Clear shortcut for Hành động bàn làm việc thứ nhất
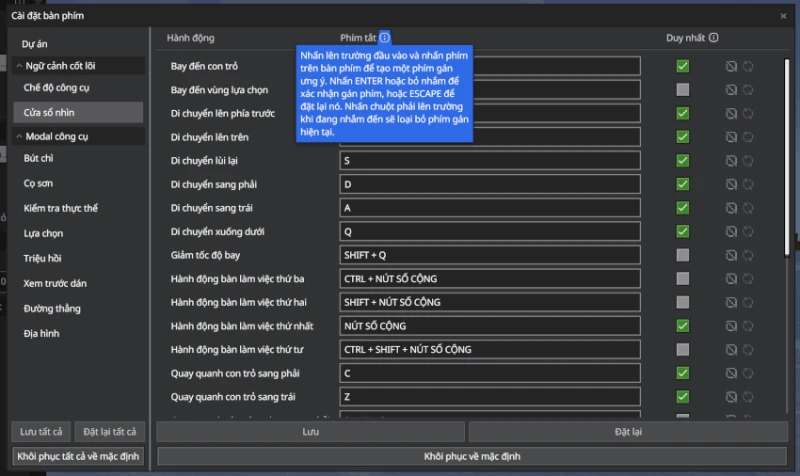The height and width of the screenshot is (476, 800). 731,326
